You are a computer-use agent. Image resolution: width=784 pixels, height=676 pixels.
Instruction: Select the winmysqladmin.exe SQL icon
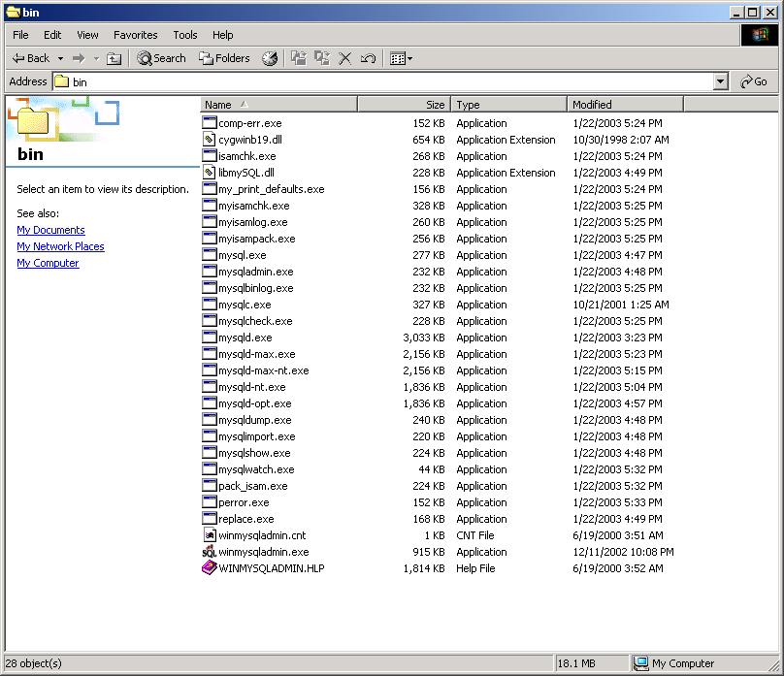coord(210,552)
